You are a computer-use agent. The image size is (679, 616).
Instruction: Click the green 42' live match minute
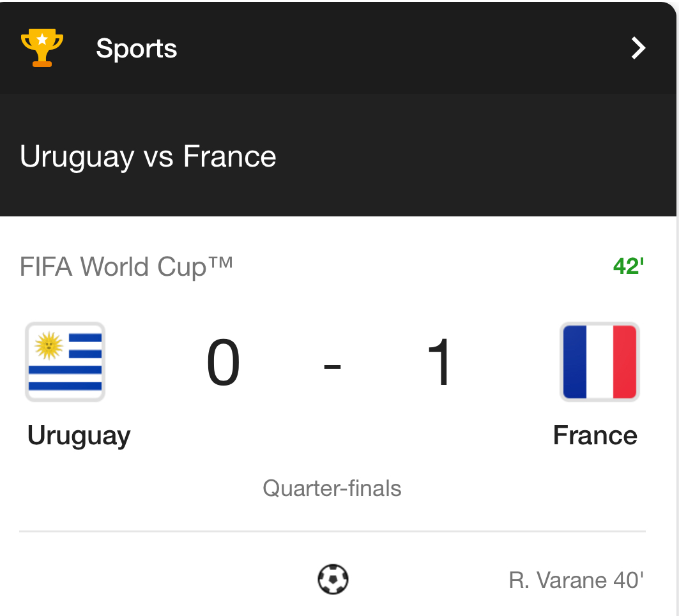click(x=628, y=266)
